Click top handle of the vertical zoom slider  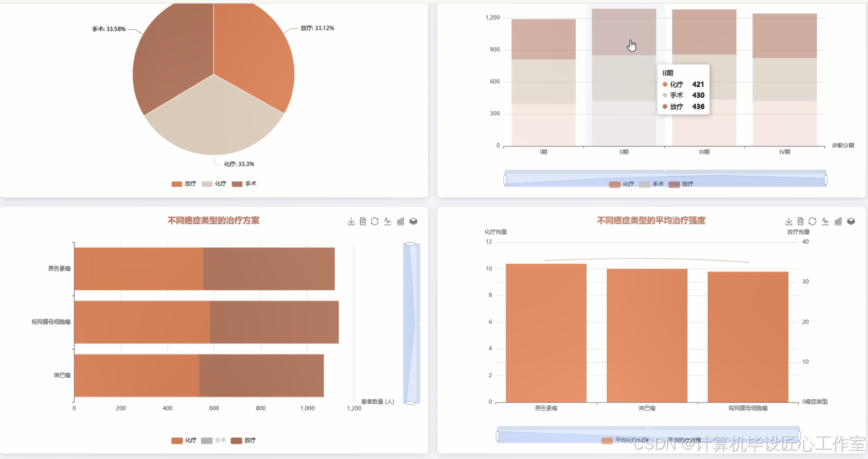(411, 243)
